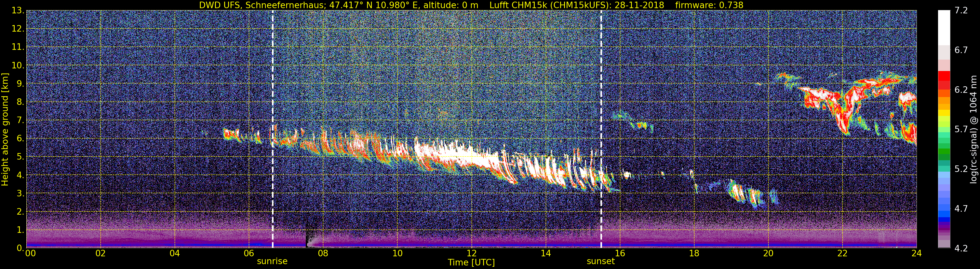Click the white top section of the colorbar
The image size is (980, 269).
(944, 27)
